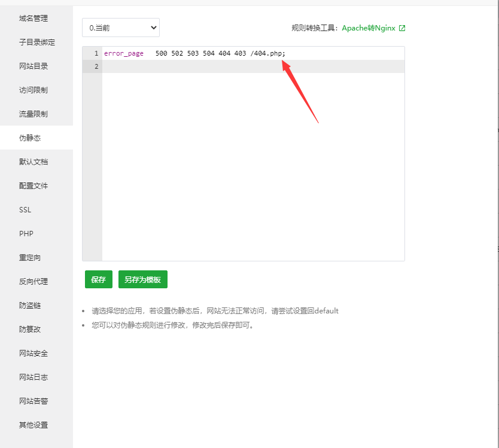The image size is (499, 448).
Task: Select the 网站目录 sidebar item
Action: pyautogui.click(x=34, y=66)
